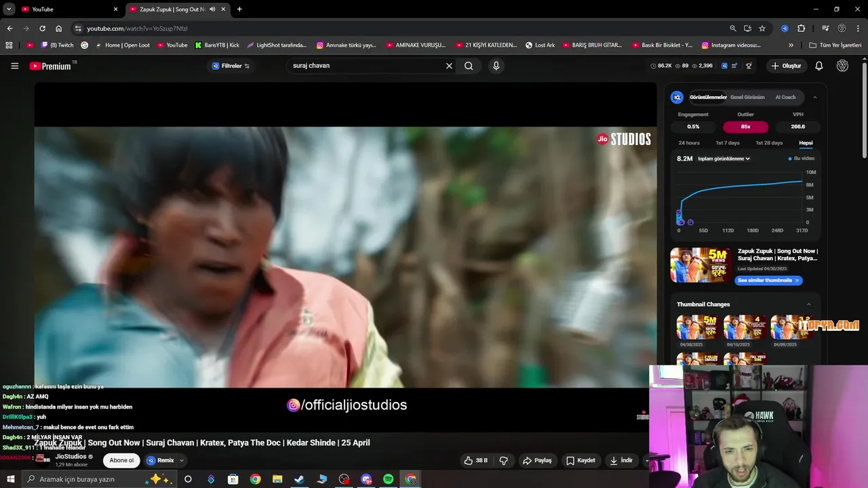Click the vidIQ icon in top stats bar

(724, 66)
